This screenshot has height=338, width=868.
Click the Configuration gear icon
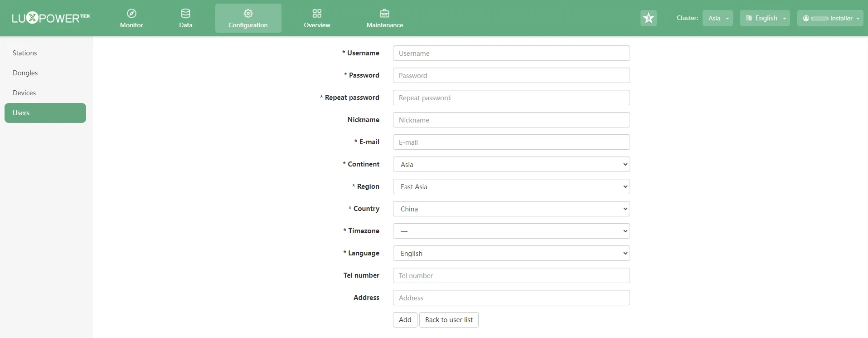tap(248, 14)
